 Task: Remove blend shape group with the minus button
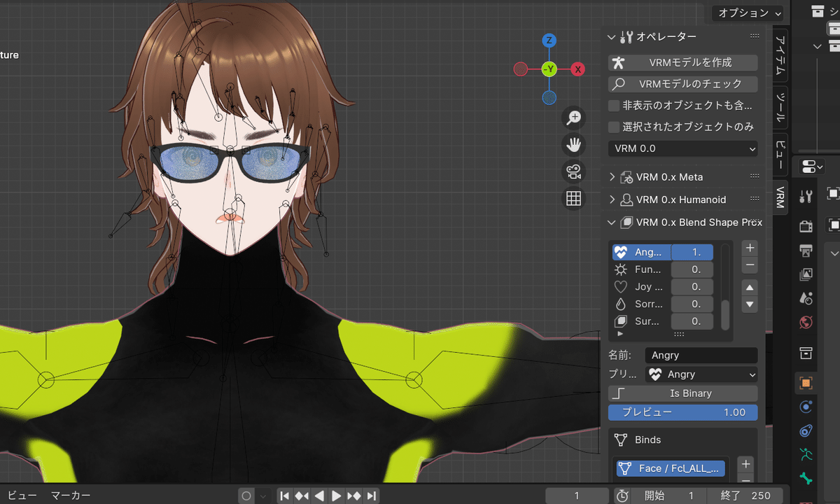tap(750, 265)
